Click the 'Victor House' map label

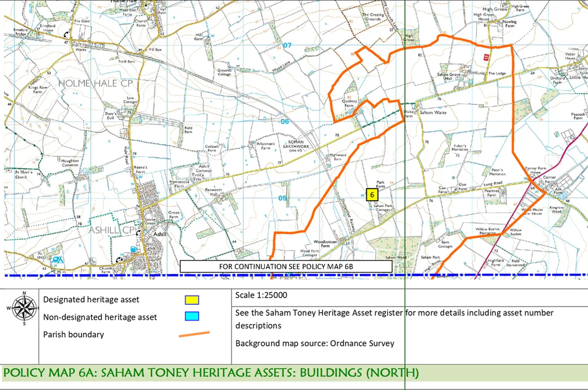pyautogui.click(x=570, y=56)
